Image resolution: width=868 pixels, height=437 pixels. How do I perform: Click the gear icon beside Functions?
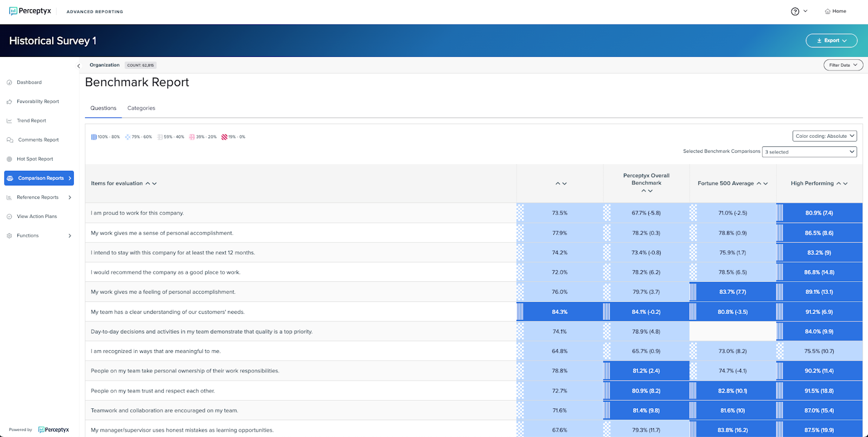click(9, 236)
